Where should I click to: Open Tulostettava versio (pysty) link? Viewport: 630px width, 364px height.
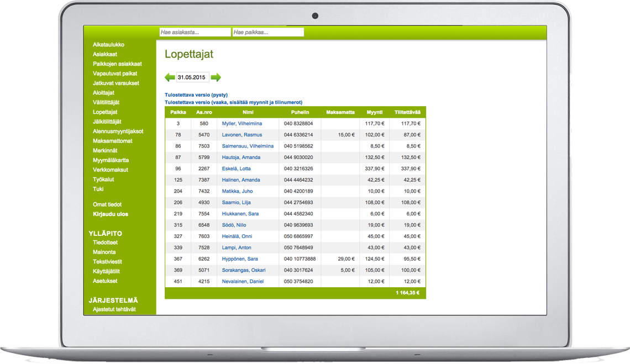pos(196,95)
